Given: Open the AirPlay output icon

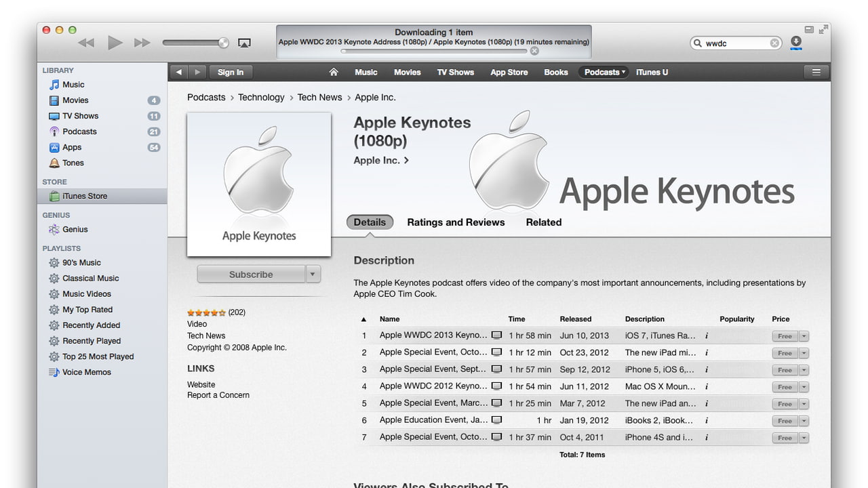Looking at the screenshot, I should [245, 43].
